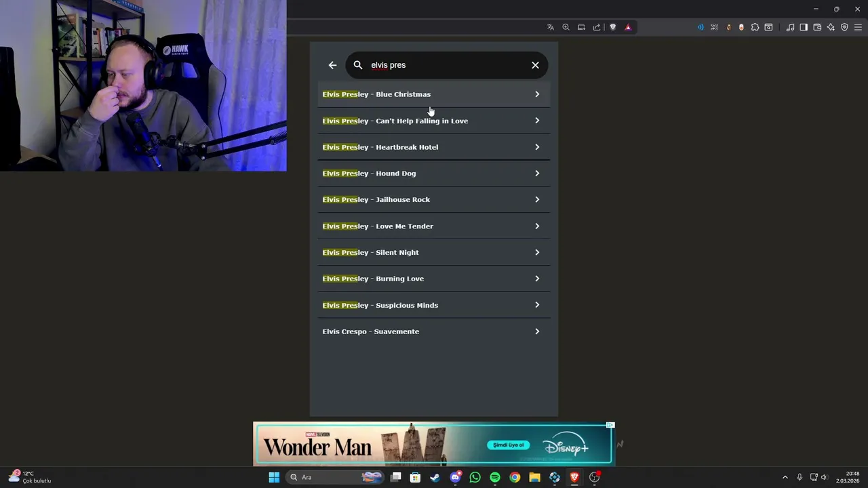Select Elvis Presley - Love Me Tender
868x488 pixels.
(434, 226)
